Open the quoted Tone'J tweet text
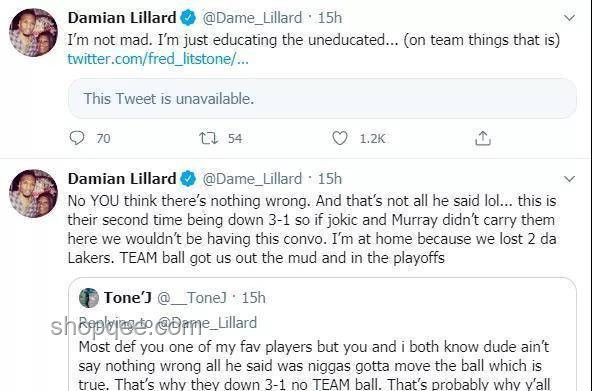This screenshot has height=391, width=592. point(314,365)
